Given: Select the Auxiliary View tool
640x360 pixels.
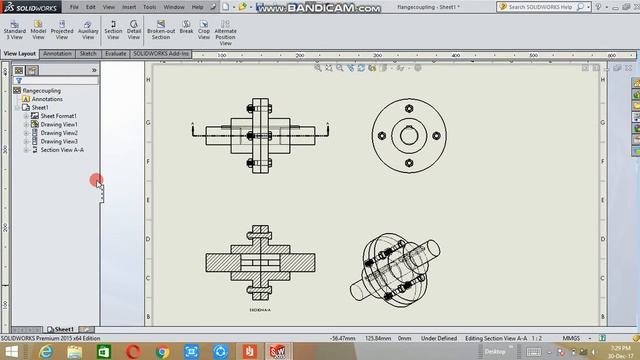Looking at the screenshot, I should click(88, 30).
